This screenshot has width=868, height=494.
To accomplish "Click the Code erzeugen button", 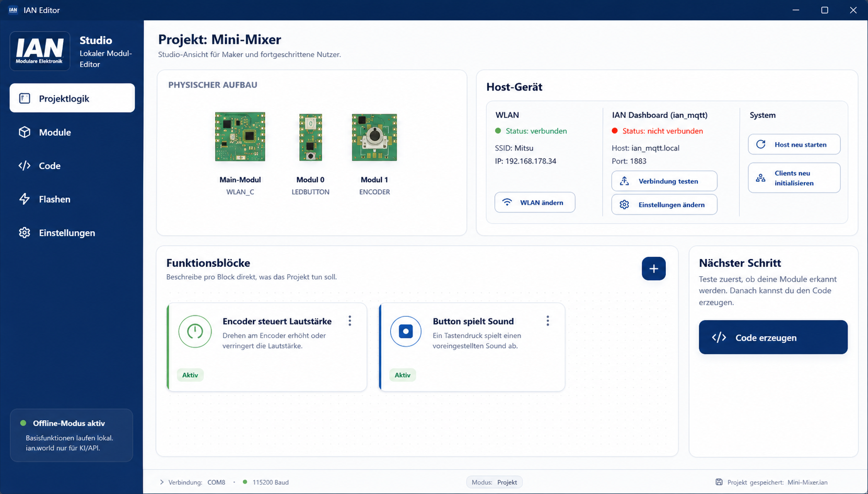I will (x=773, y=337).
